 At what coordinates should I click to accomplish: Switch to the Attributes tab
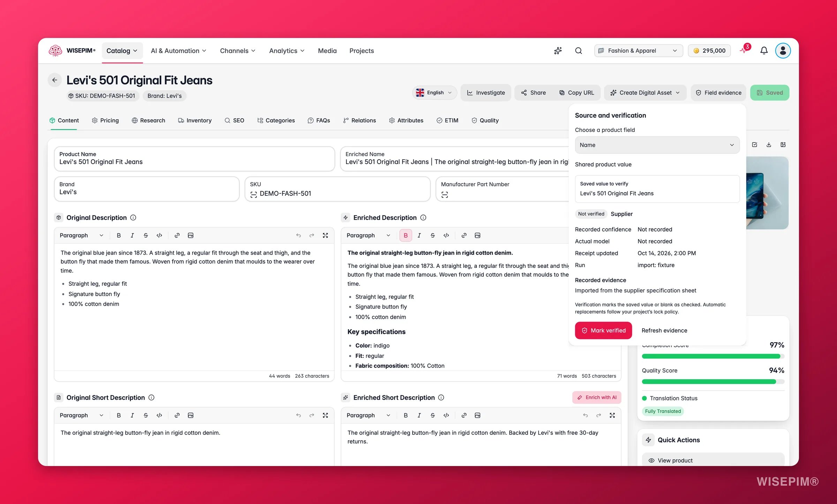pos(406,120)
